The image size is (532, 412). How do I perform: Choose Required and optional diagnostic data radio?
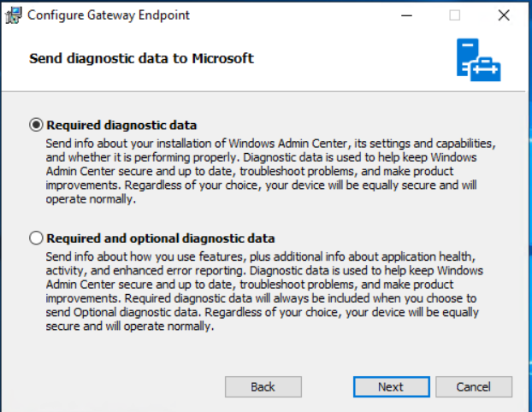[36, 238]
